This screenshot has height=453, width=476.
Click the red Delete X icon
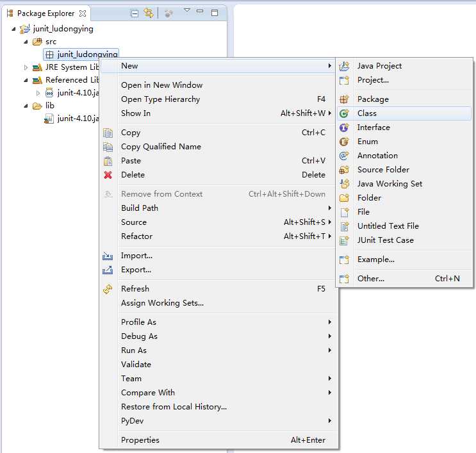pos(108,175)
